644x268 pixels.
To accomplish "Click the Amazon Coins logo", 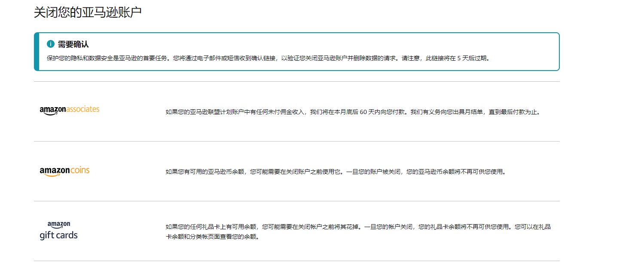I will (64, 171).
